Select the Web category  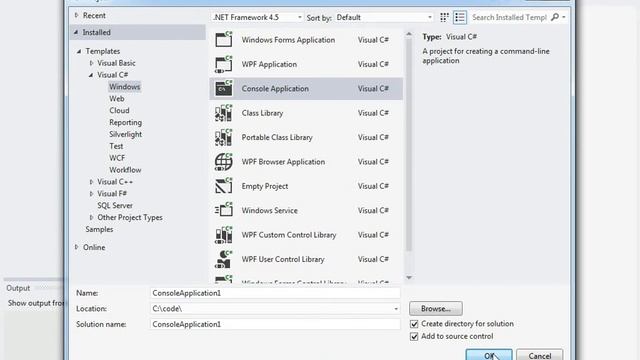point(117,99)
